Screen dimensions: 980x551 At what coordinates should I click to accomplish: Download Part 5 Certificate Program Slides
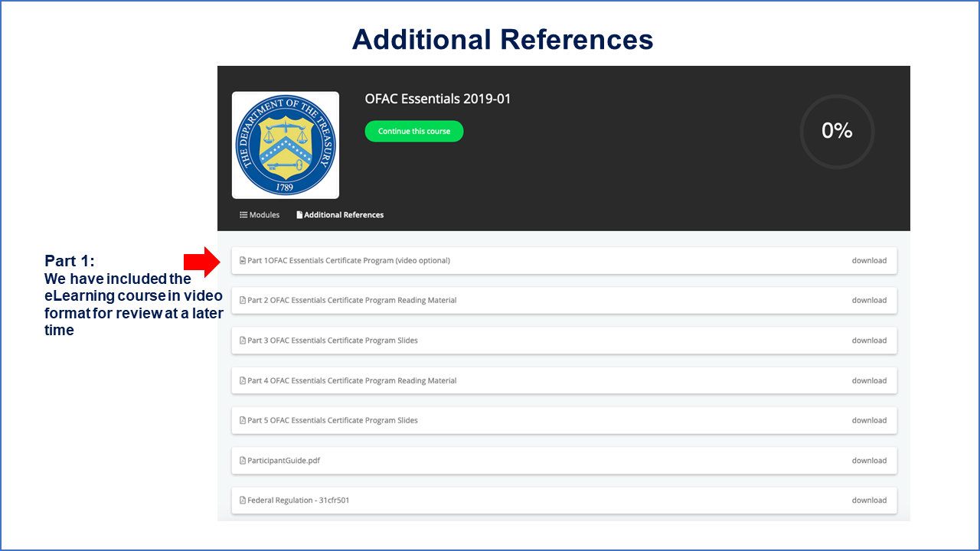coord(869,420)
